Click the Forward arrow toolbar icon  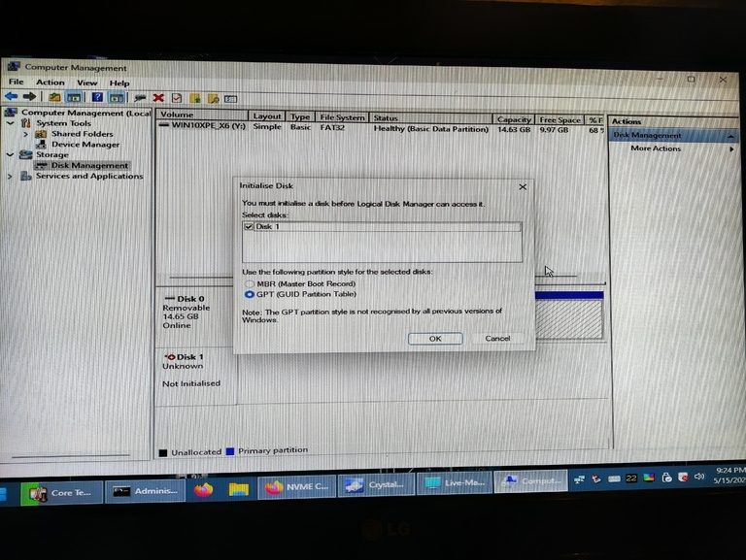coord(27,97)
